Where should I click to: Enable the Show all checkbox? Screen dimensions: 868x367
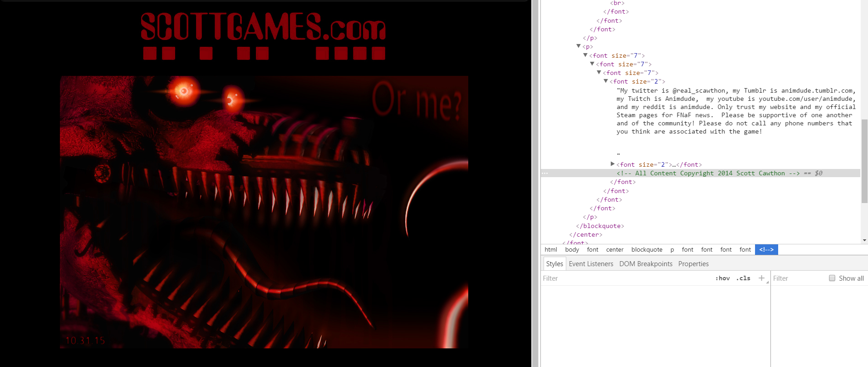[832, 278]
